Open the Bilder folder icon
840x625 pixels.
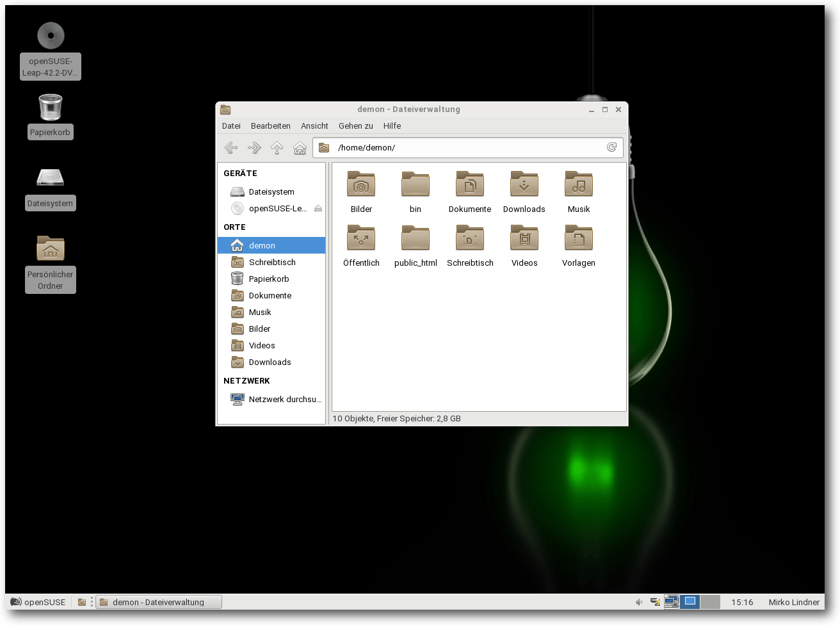(x=361, y=185)
